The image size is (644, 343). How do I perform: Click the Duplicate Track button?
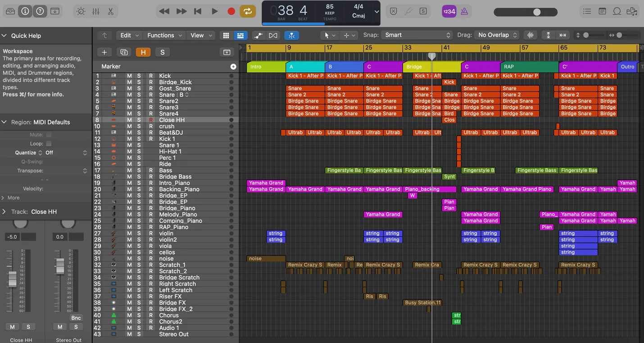click(x=123, y=52)
